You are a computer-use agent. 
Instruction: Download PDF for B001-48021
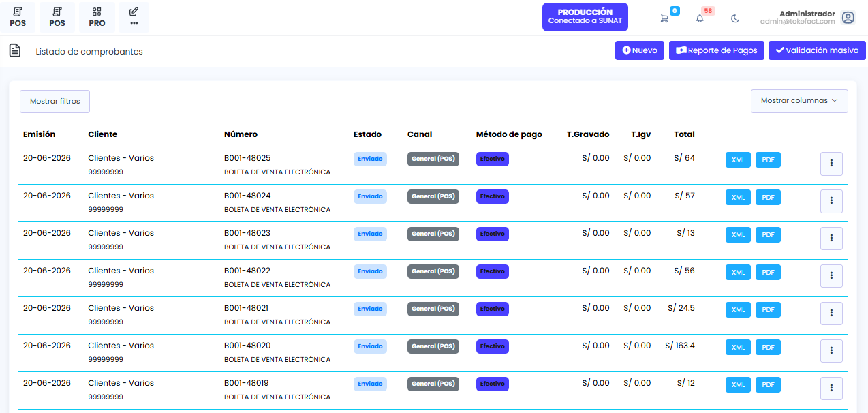pyautogui.click(x=768, y=310)
